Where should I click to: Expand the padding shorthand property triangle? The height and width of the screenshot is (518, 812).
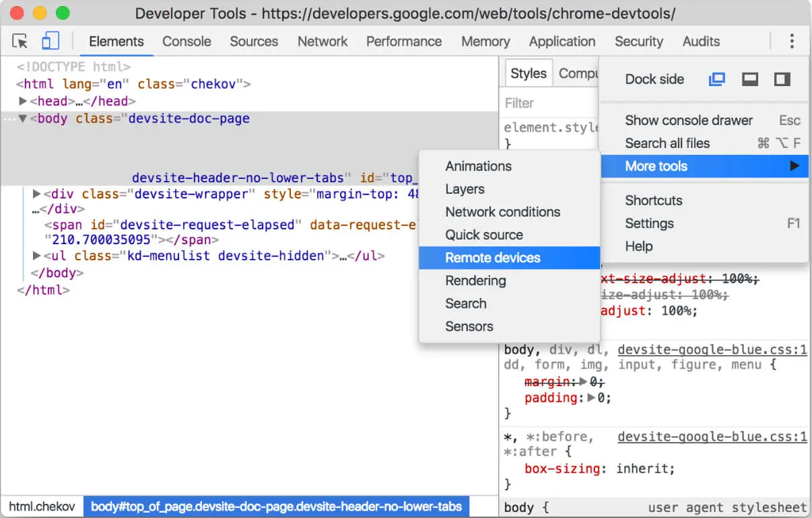pyautogui.click(x=590, y=398)
